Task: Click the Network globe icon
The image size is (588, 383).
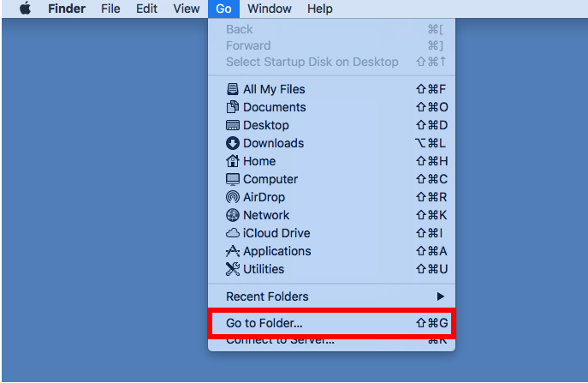Action: [x=233, y=215]
